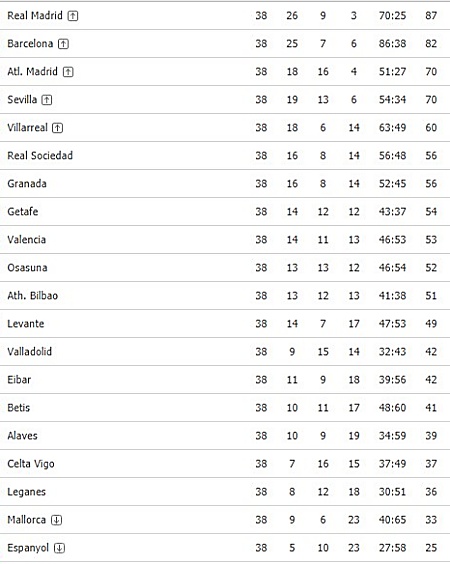This screenshot has height=564, width=450.
Task: Select the Celta Vigo team entry
Action: coord(31,464)
